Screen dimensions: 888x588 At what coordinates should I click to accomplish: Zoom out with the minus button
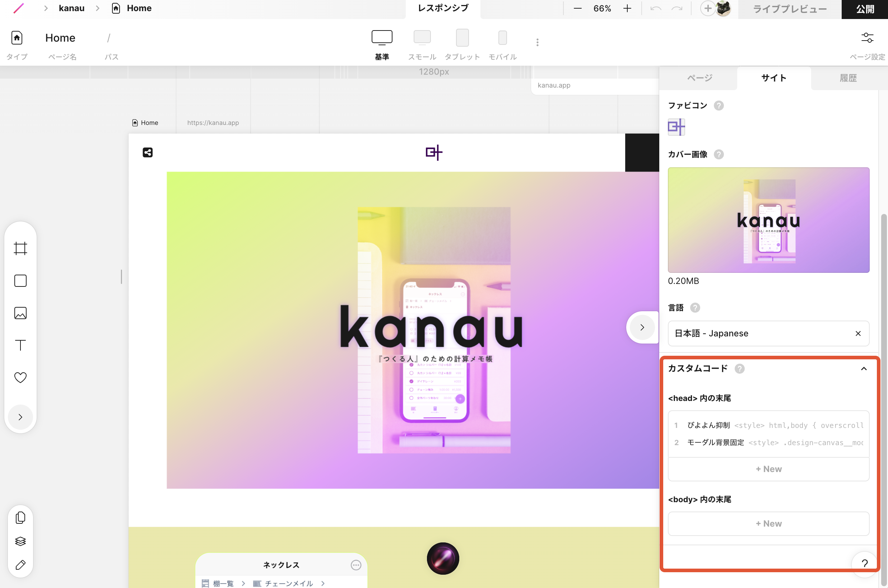click(577, 8)
